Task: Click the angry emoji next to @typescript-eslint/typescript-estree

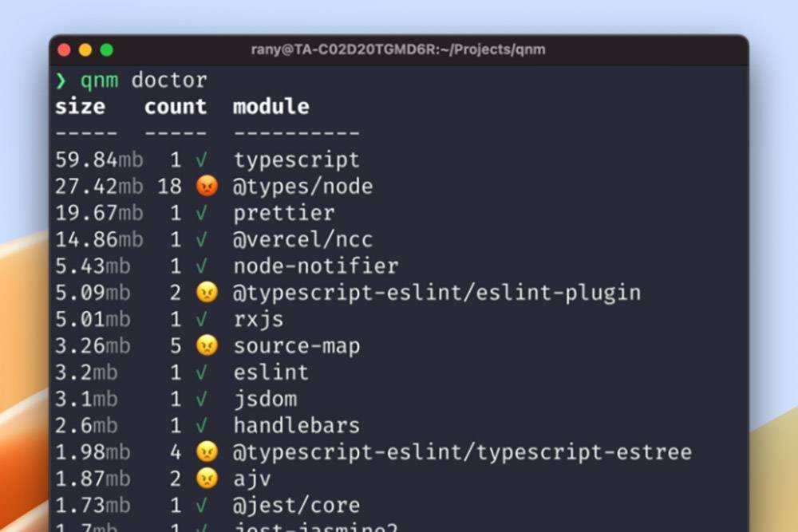Action: (x=207, y=452)
